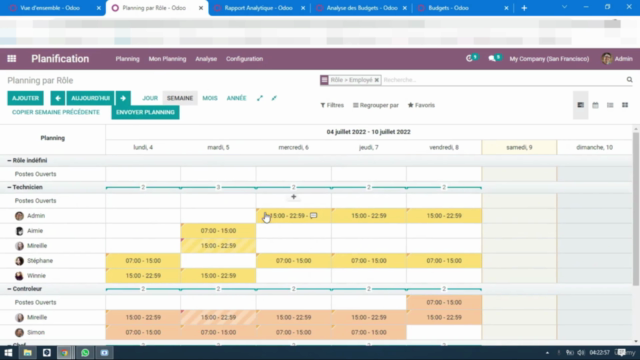Open the Admin user avatar menu

pos(607,59)
